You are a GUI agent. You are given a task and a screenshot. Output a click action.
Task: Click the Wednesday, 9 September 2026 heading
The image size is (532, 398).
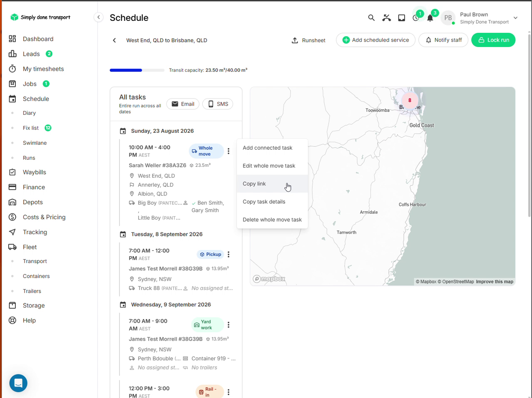[x=171, y=304]
